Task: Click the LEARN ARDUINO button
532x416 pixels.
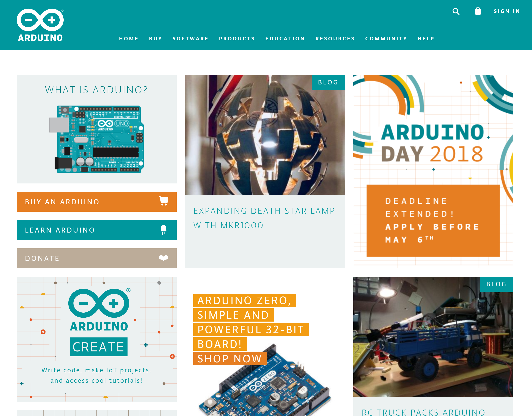Action: [97, 230]
